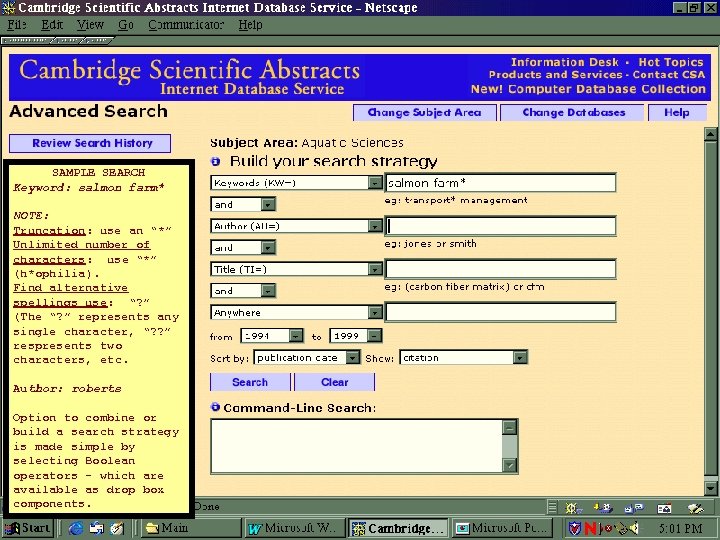The height and width of the screenshot is (540, 720).
Task: Open the Help menu in menu bar
Action: 250,25
